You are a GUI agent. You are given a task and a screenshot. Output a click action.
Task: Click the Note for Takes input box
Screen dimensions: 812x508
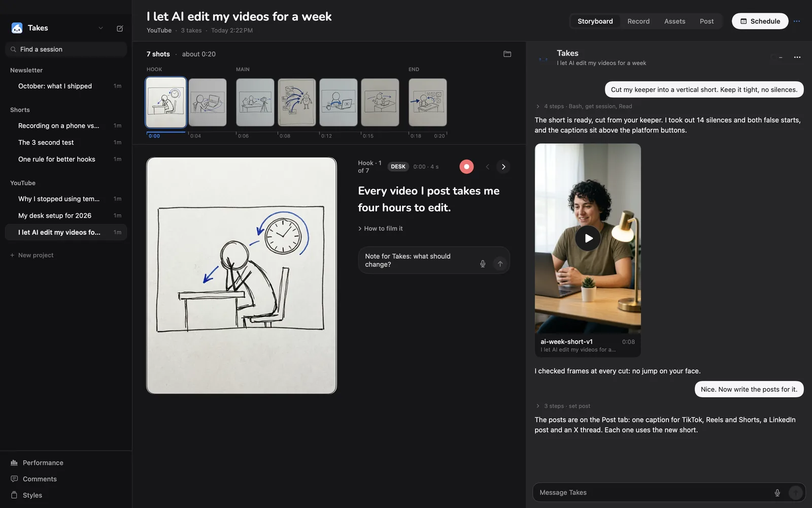[434, 260]
